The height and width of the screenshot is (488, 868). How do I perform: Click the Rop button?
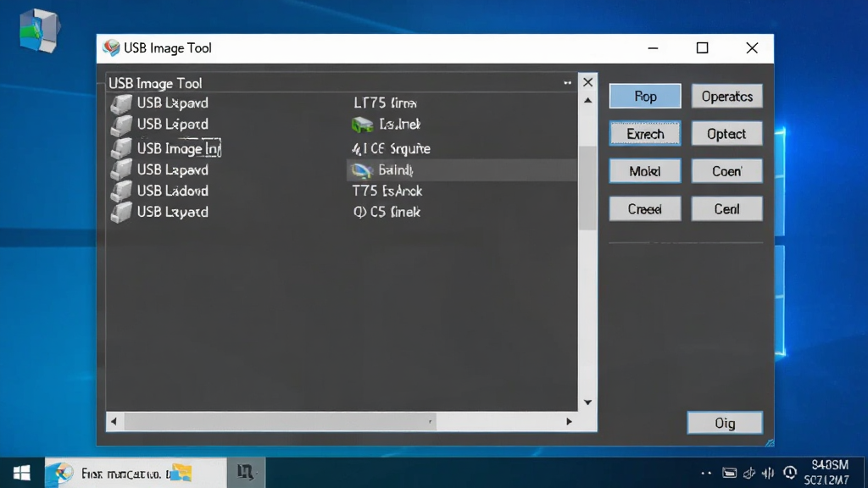[x=645, y=97]
